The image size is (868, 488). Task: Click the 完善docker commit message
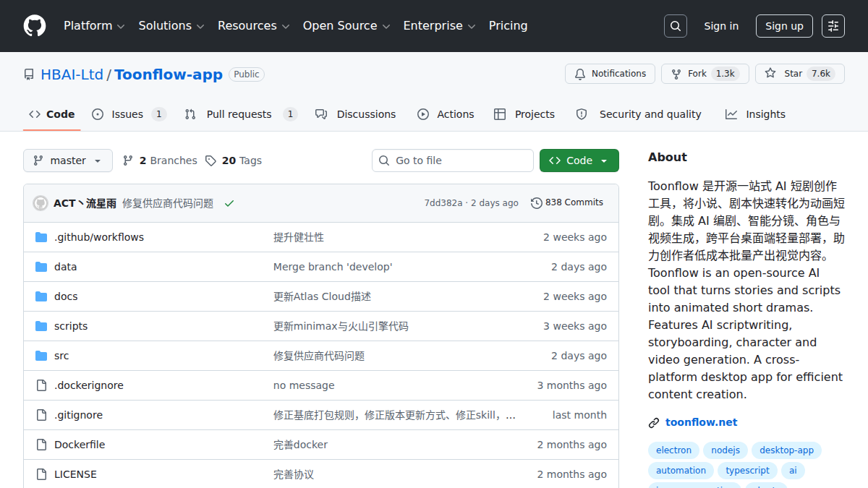(x=300, y=445)
